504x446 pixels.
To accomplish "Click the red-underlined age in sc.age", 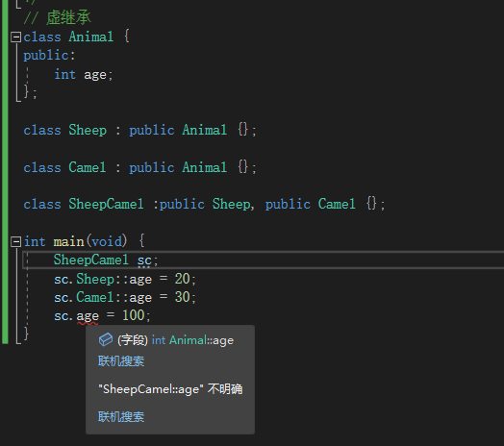I will [88, 316].
